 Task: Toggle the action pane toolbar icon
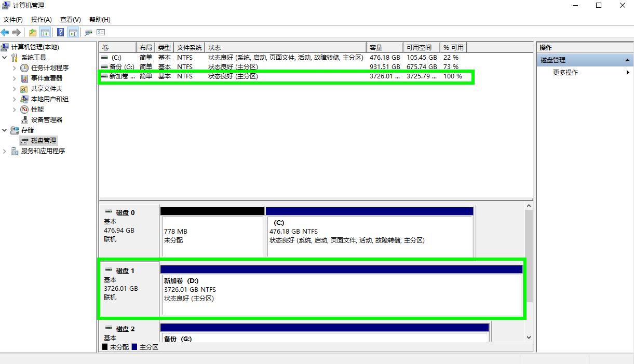click(73, 33)
